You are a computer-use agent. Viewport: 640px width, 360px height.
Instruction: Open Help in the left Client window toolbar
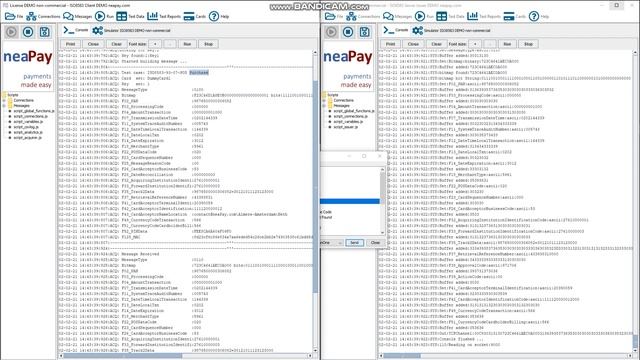pyautogui.click(x=219, y=16)
